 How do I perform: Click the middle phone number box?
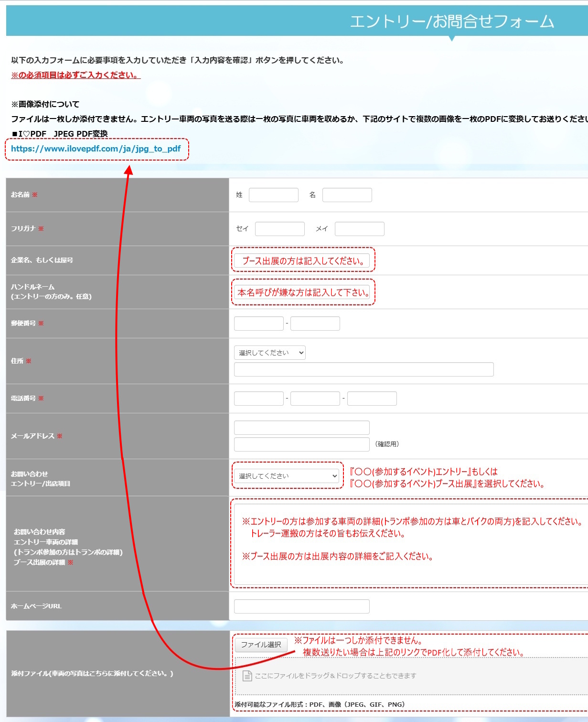tap(315, 399)
